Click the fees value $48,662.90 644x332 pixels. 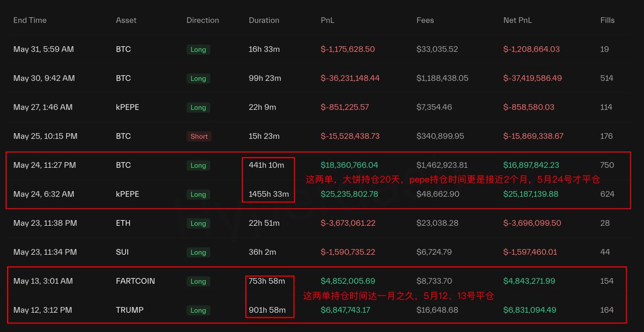[438, 194]
